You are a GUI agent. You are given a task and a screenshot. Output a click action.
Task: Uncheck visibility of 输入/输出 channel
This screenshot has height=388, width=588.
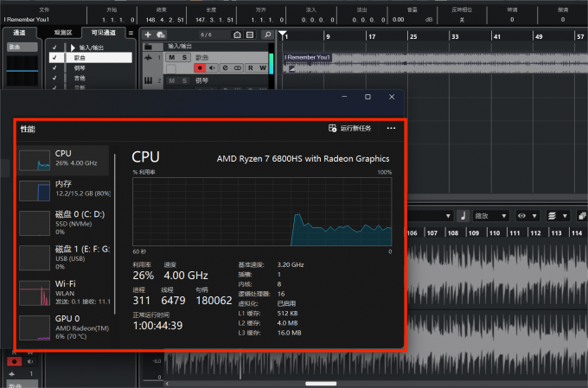click(54, 48)
